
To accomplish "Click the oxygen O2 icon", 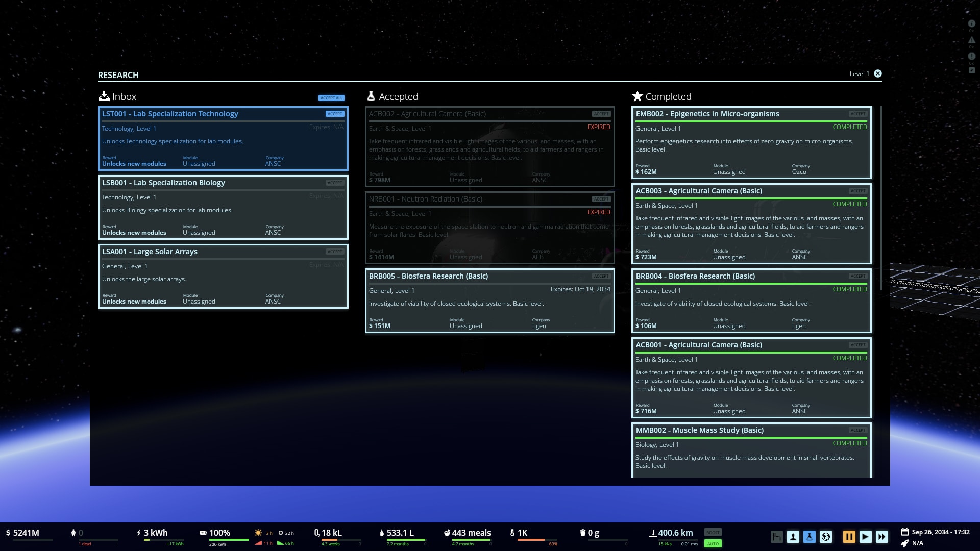I will pos(317,533).
